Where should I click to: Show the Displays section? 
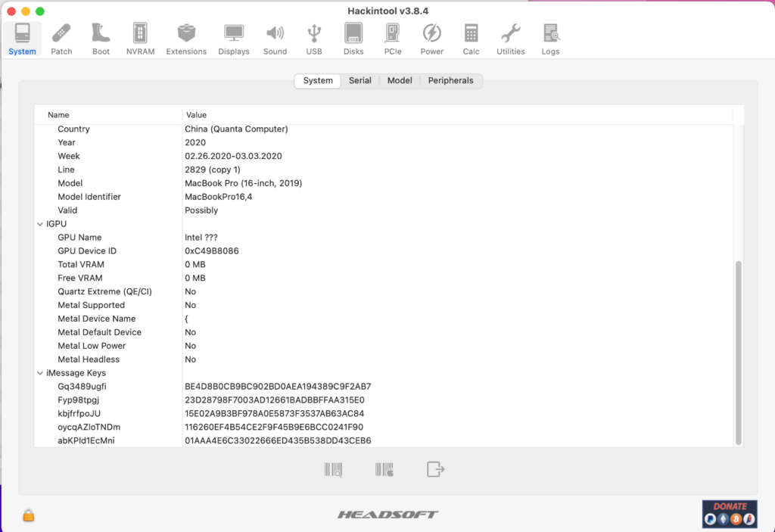pyautogui.click(x=234, y=39)
